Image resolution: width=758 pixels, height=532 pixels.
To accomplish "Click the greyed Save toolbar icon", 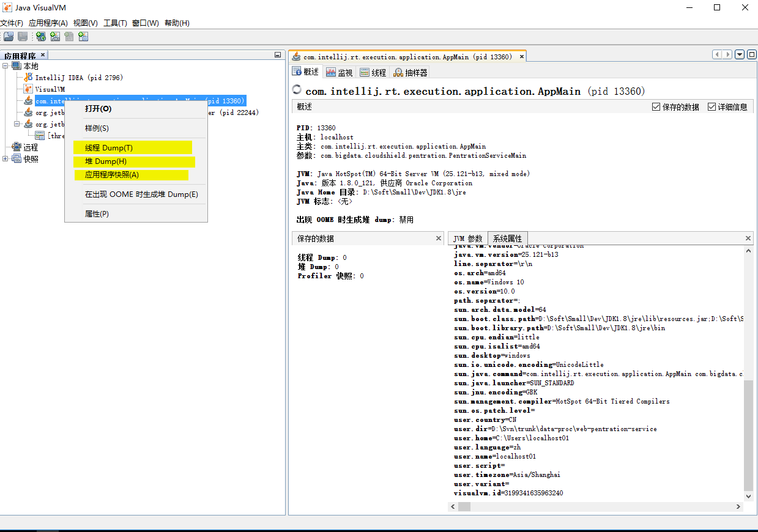I will click(x=23, y=37).
